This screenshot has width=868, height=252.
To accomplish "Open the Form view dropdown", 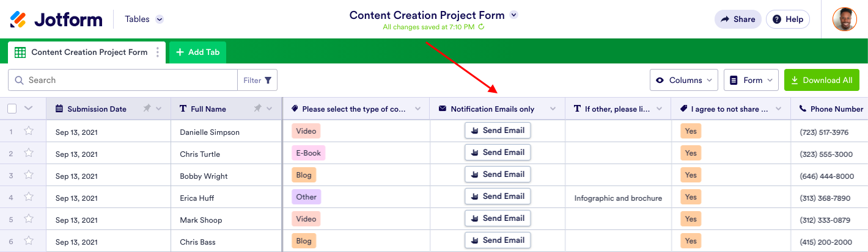I will point(751,80).
